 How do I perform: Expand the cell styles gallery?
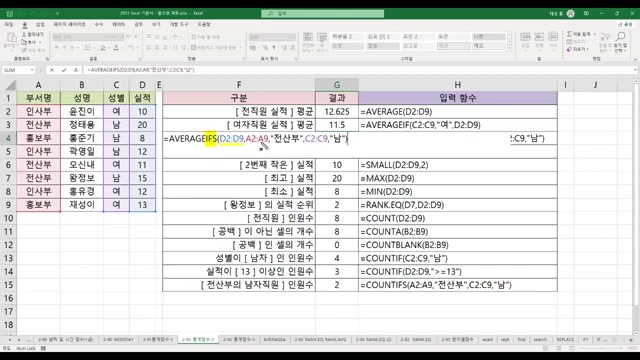[509, 49]
